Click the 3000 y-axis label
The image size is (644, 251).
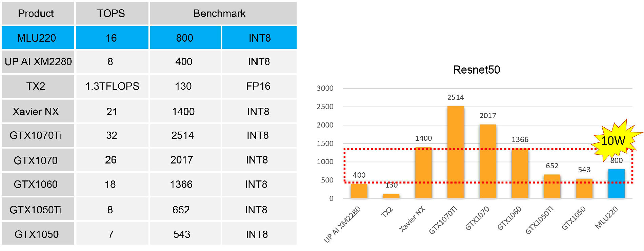coord(325,89)
